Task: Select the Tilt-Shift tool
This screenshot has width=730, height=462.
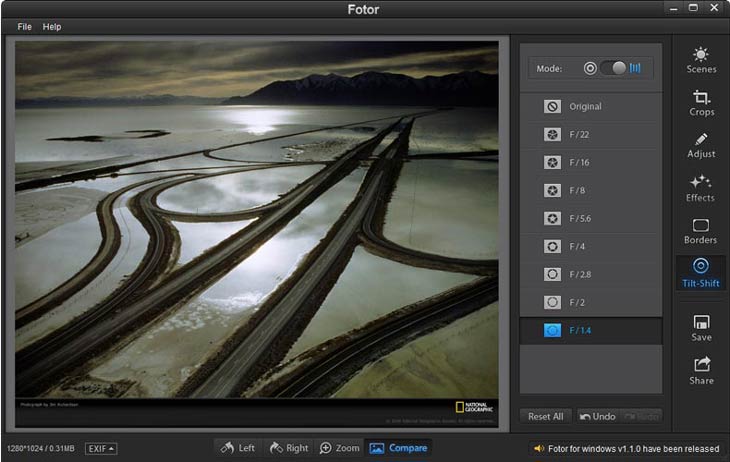Action: point(701,273)
